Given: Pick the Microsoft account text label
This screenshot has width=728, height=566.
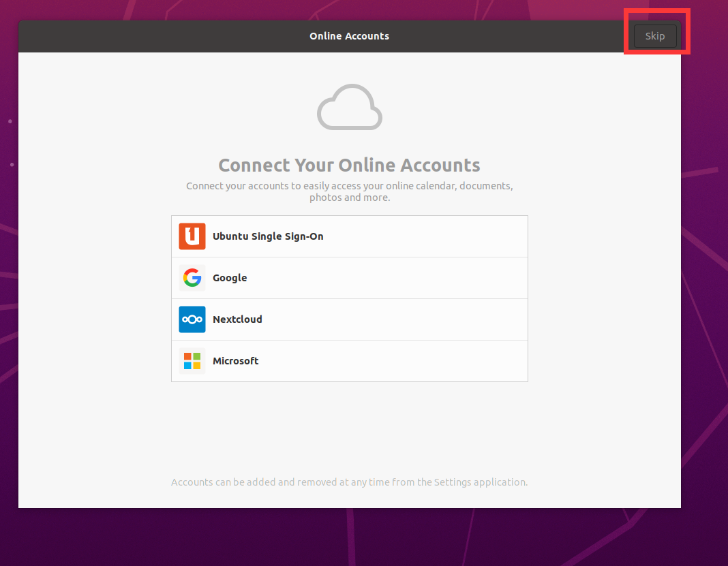Looking at the screenshot, I should coord(235,361).
